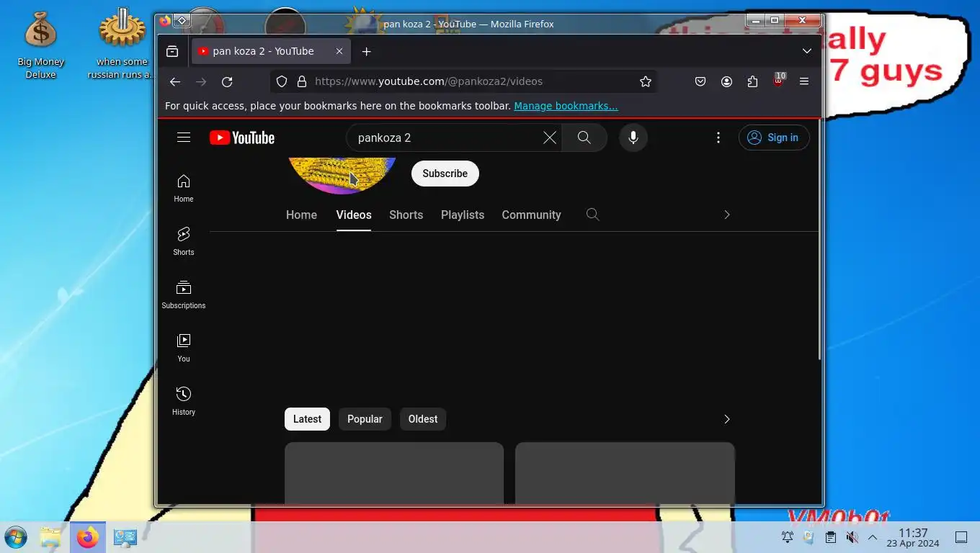Open Firefox tab overview icon

click(172, 51)
